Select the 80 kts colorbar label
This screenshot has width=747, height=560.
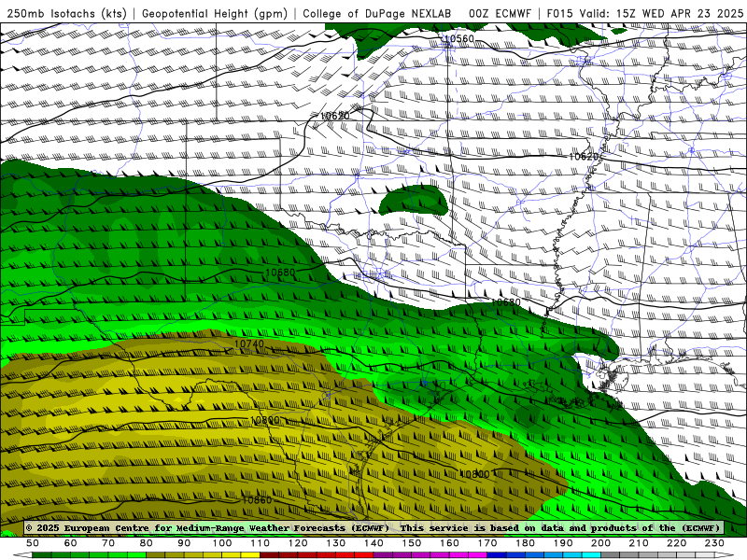pos(146,543)
